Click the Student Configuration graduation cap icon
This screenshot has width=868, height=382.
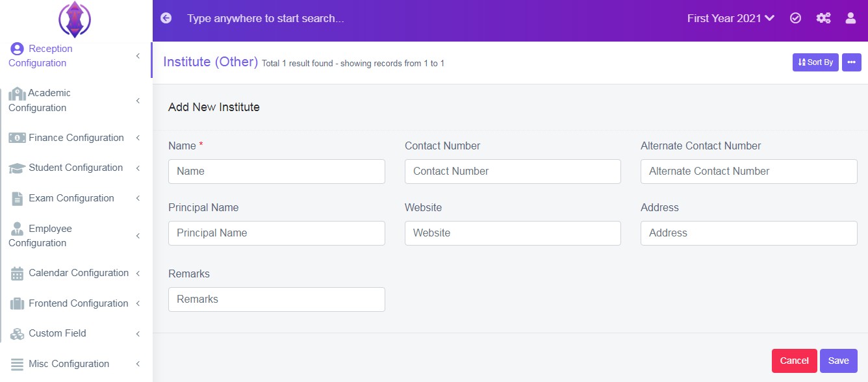click(x=17, y=168)
